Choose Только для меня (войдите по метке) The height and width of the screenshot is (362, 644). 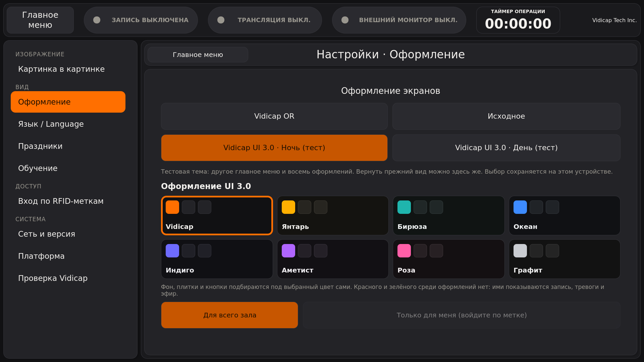(x=462, y=315)
